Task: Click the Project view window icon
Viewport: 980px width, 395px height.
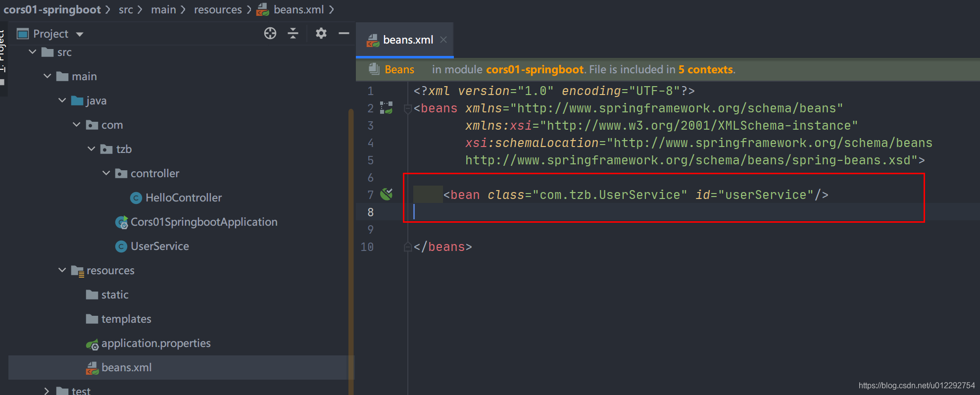Action: [23, 34]
